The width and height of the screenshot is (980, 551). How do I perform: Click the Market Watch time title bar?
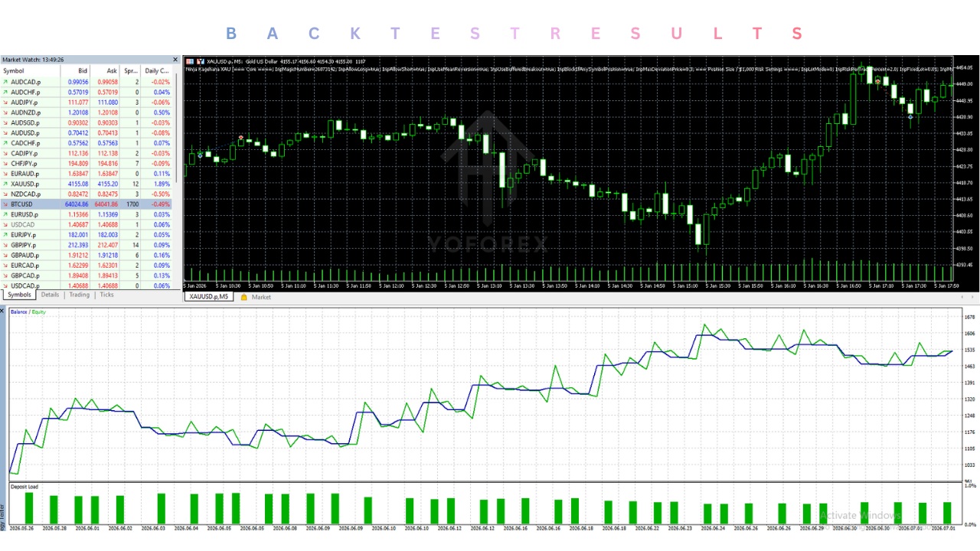87,60
